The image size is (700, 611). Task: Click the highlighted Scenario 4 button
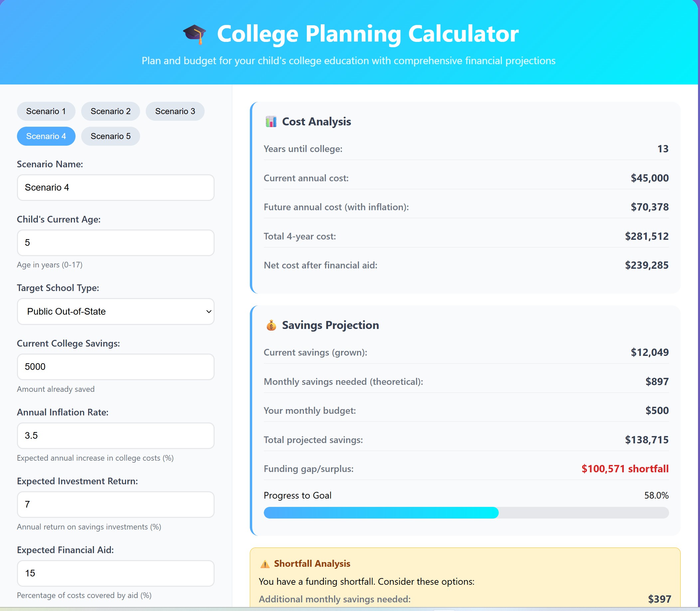coord(46,136)
